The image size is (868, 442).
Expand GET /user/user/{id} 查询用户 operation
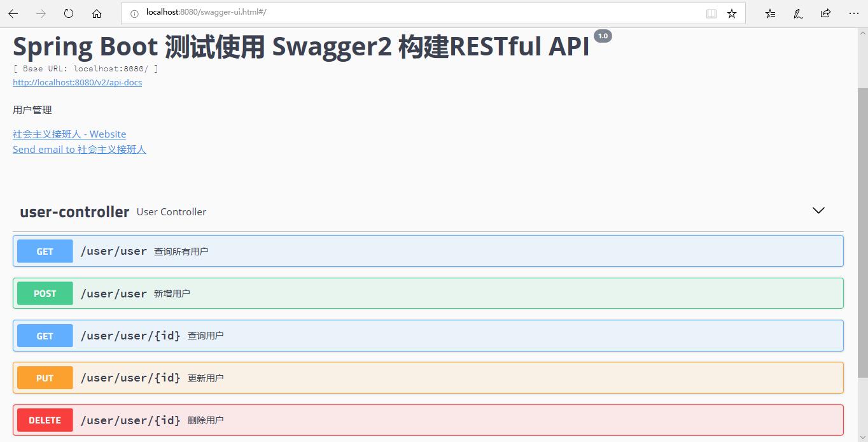[428, 336]
